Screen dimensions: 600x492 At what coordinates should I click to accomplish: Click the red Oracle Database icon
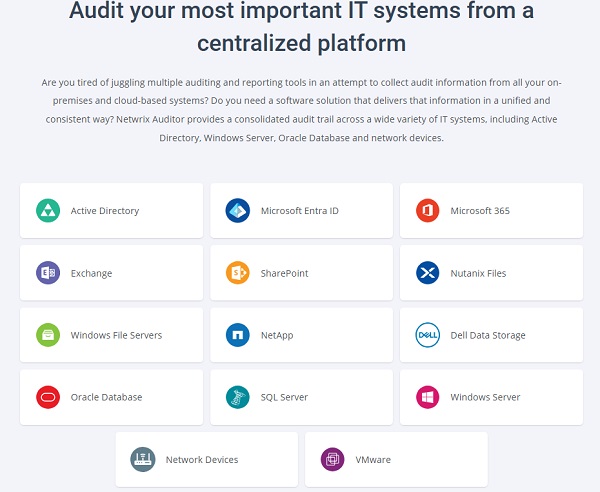[x=48, y=397]
